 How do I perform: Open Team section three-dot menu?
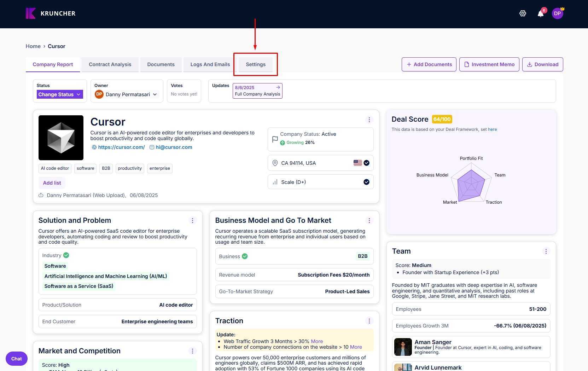(x=546, y=251)
